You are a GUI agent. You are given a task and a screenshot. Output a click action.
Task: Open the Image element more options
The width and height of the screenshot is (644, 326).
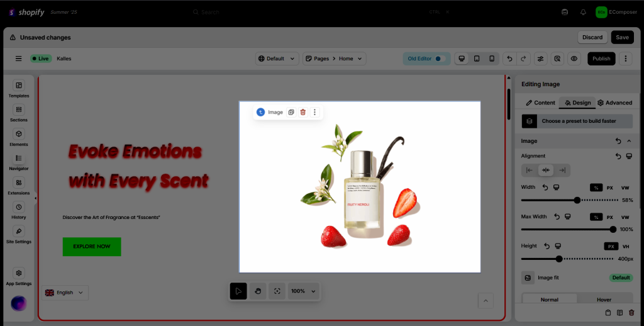314,112
